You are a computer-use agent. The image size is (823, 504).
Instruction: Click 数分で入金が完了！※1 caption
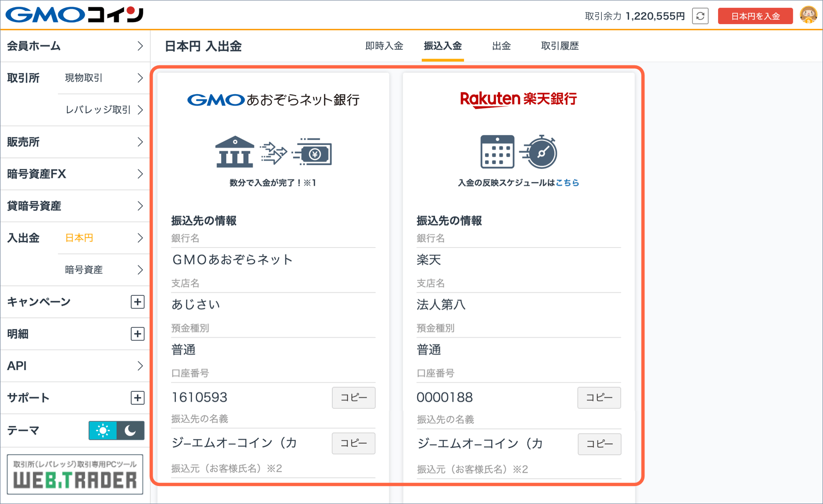[x=273, y=183]
